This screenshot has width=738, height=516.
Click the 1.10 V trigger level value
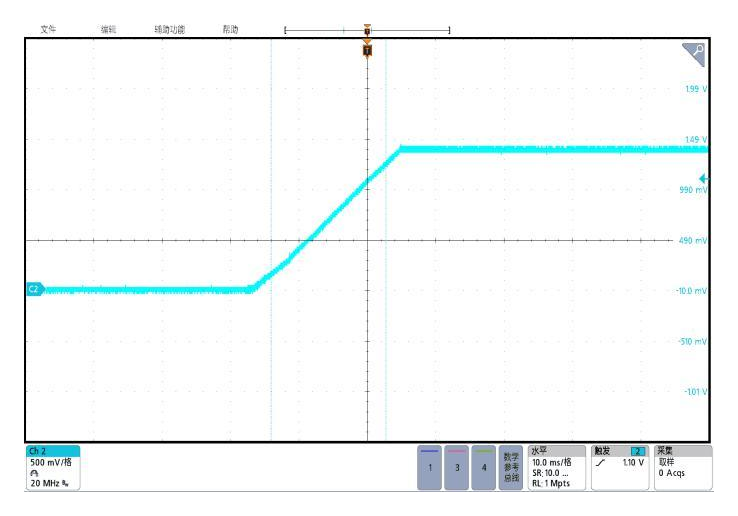633,463
